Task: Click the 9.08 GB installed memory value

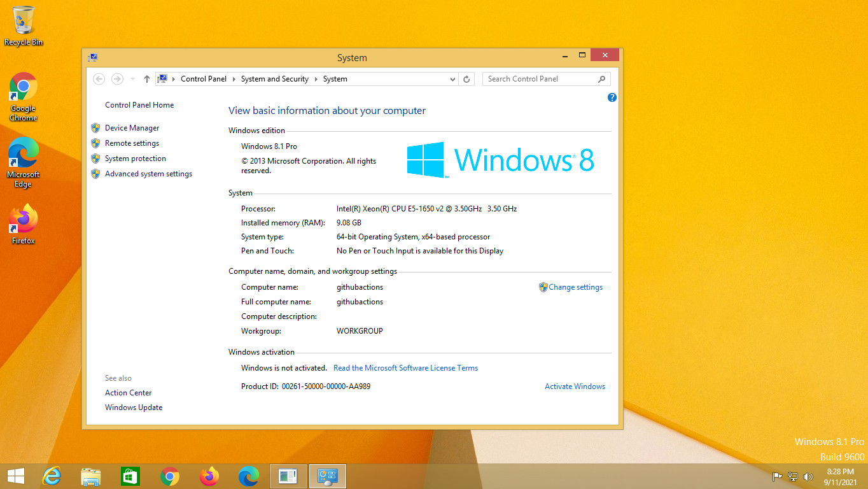Action: click(349, 223)
